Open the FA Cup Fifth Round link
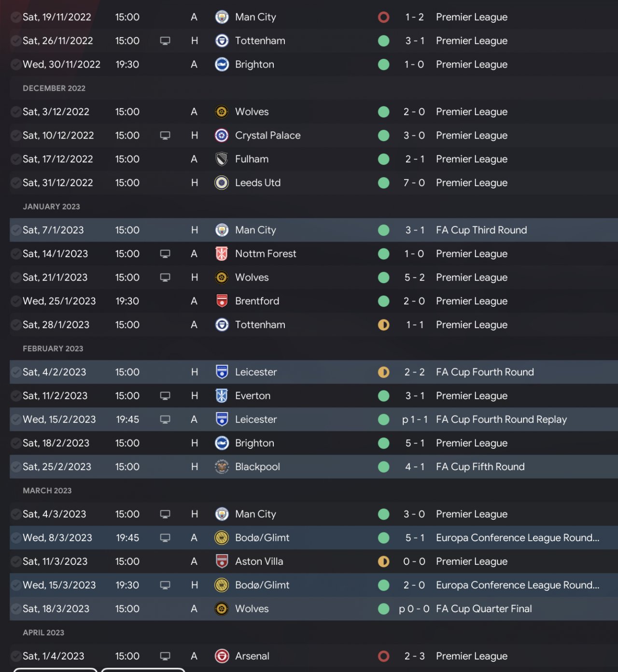 pyautogui.click(x=480, y=467)
